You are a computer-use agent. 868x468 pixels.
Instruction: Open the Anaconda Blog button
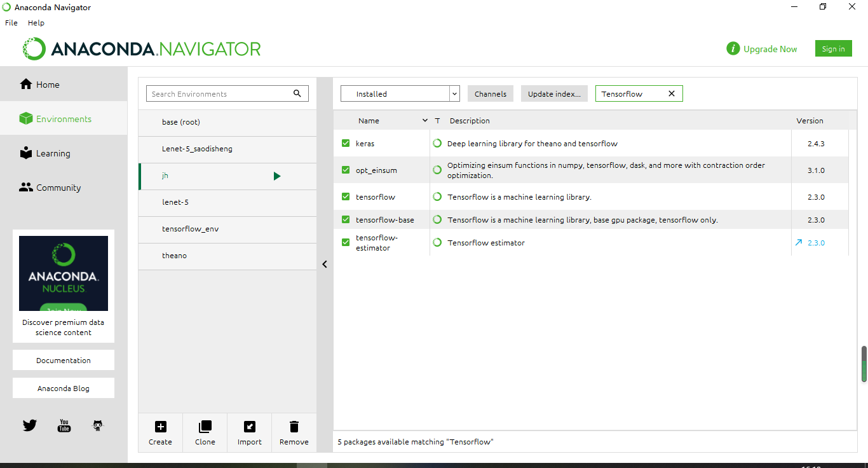coord(64,388)
